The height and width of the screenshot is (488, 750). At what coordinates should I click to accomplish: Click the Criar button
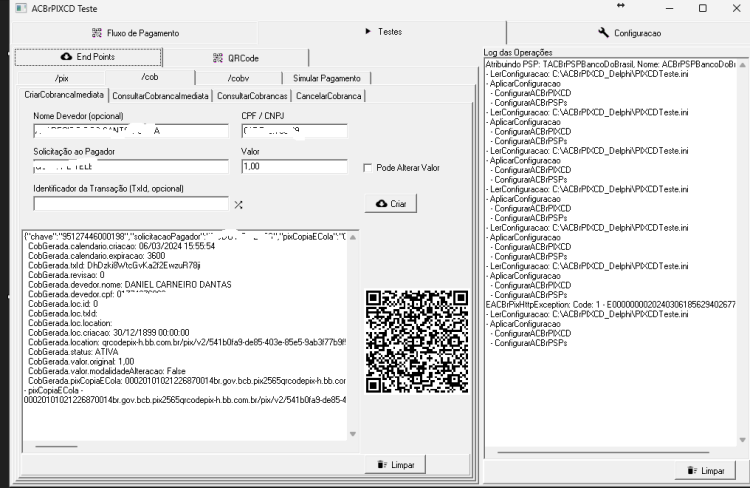391,204
